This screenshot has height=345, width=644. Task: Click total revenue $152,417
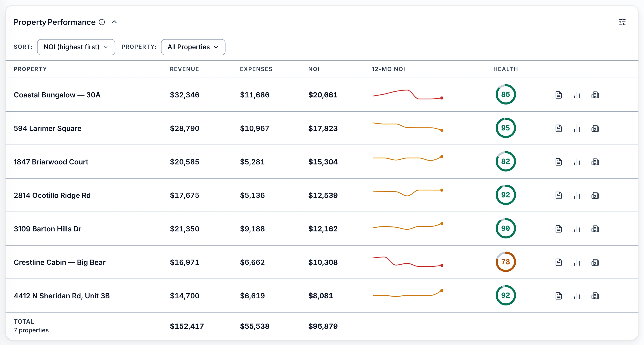coord(187,326)
